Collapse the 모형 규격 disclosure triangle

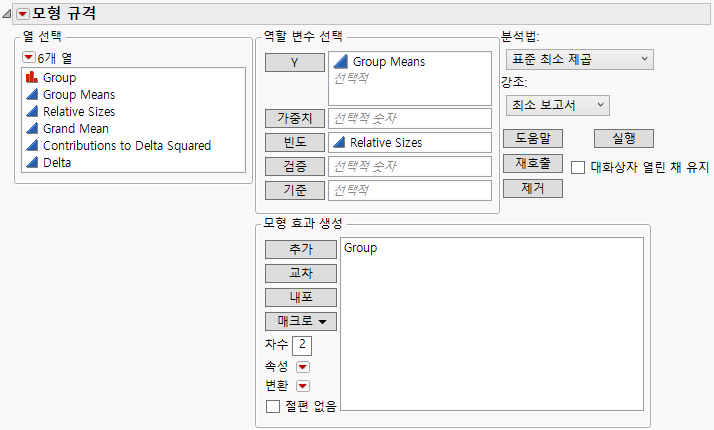coord(6,14)
